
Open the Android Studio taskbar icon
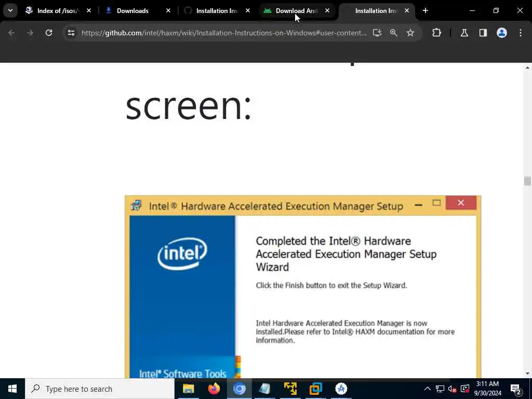pos(341,389)
